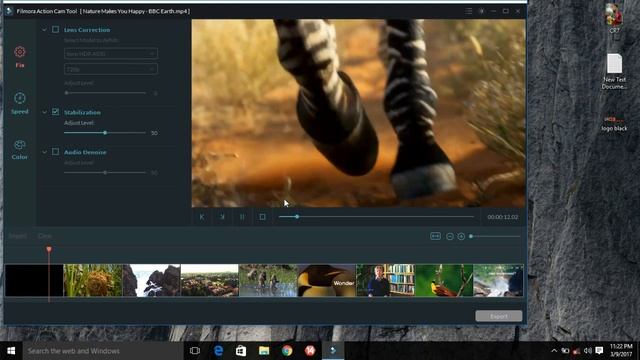Open the Action Center notifications icon

coord(599,351)
